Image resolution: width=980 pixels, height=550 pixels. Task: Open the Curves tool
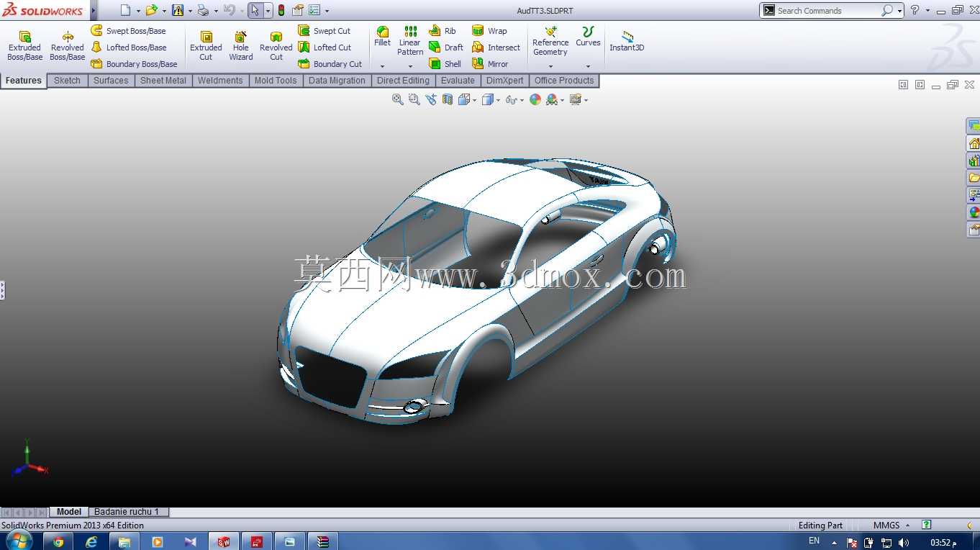point(588,37)
